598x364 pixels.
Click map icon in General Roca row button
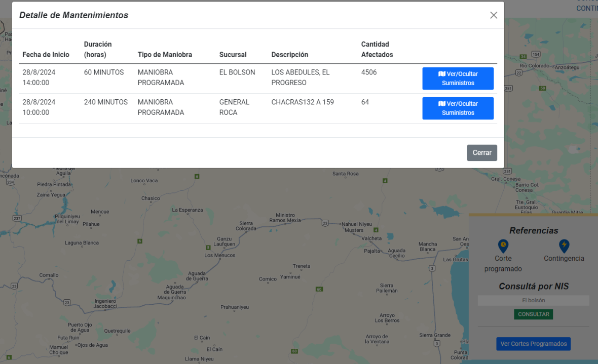pyautogui.click(x=441, y=104)
